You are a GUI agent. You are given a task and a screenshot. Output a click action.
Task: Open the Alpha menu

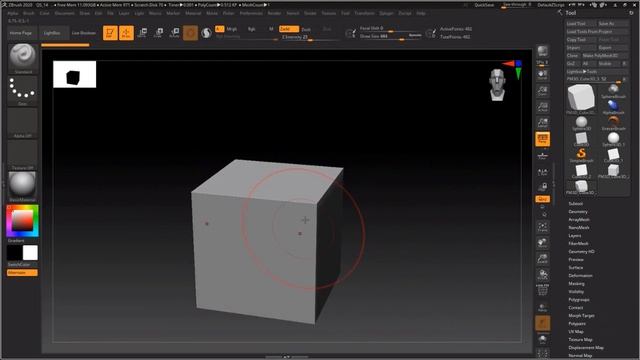[x=13, y=13]
